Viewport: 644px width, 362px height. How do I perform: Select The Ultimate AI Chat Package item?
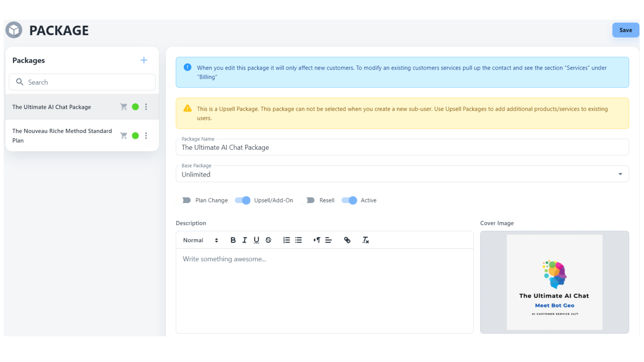coord(52,107)
